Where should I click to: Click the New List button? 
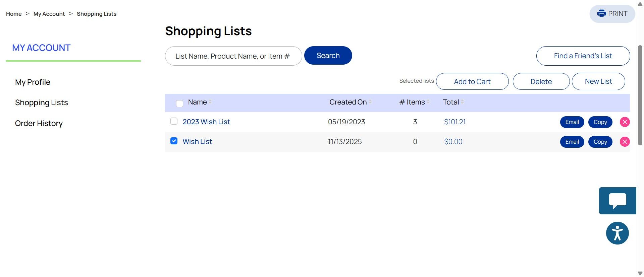click(598, 81)
